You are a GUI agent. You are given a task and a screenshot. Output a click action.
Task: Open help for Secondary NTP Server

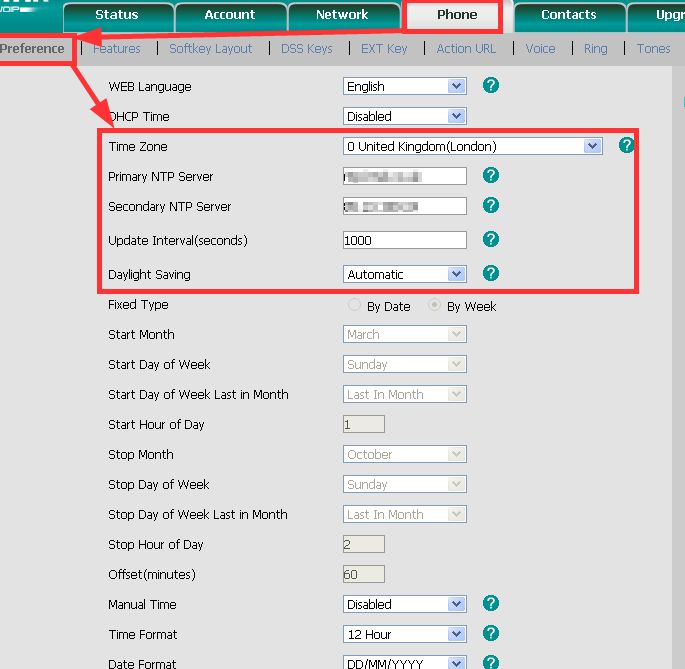point(491,205)
